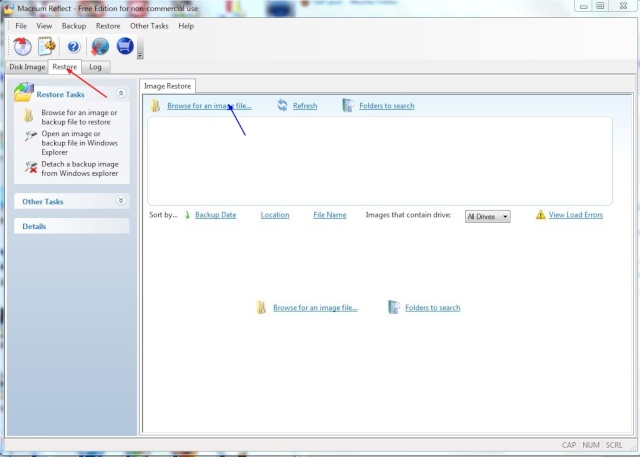Click the Restore Tasks folder icon
This screenshot has height=457, width=640.
coord(24,92)
